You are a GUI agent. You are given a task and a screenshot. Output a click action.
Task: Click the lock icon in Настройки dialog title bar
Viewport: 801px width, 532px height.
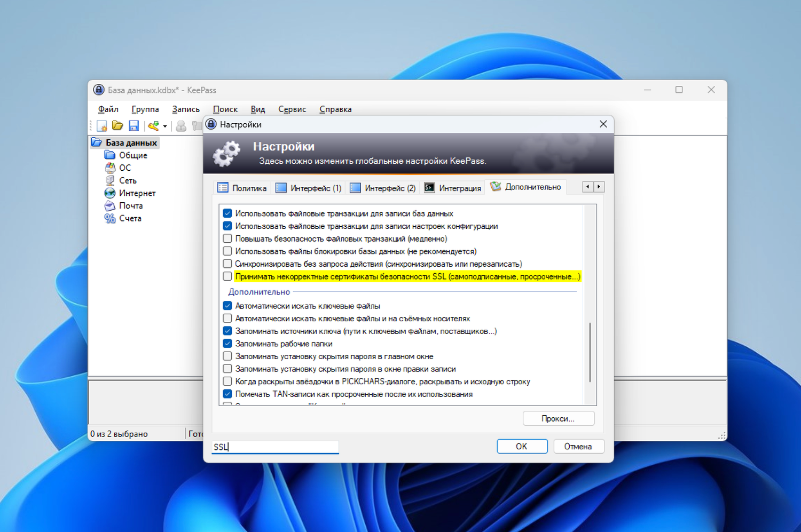[211, 124]
